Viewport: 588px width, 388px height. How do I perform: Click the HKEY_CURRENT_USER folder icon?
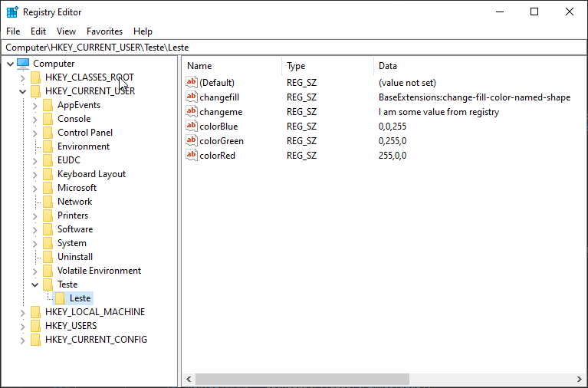(x=35, y=91)
